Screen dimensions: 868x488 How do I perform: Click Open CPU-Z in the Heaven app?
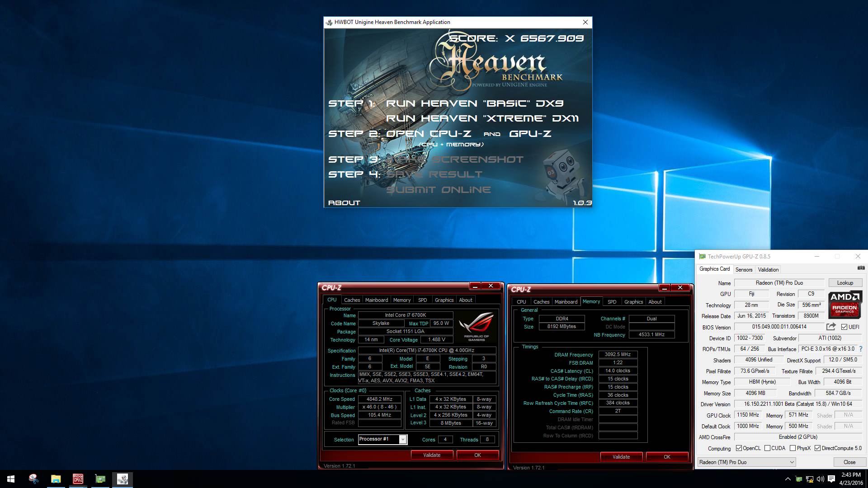429,134
